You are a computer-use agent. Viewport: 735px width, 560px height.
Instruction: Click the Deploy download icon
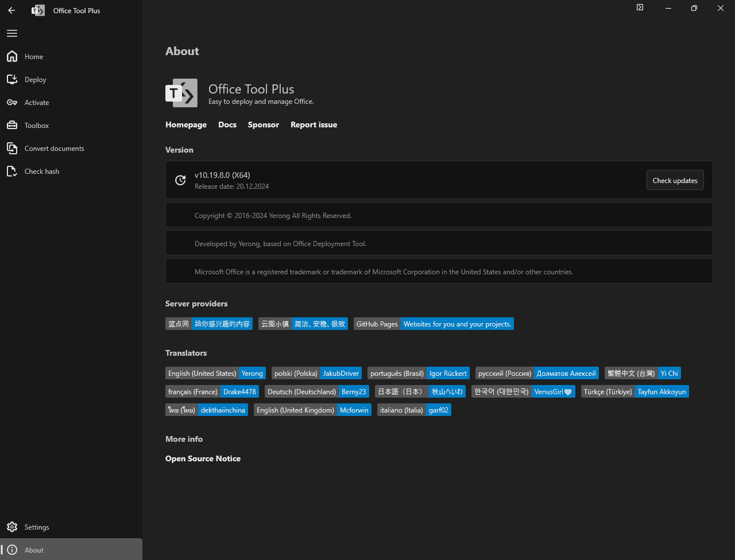[11, 79]
